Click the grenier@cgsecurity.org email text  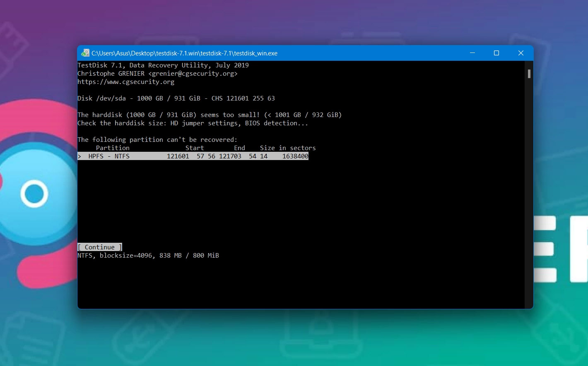[x=193, y=73]
